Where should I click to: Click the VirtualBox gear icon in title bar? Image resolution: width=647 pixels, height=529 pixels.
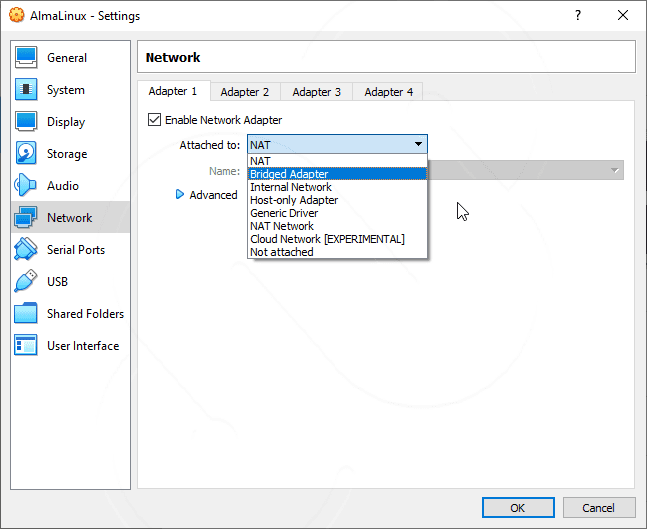tap(17, 15)
